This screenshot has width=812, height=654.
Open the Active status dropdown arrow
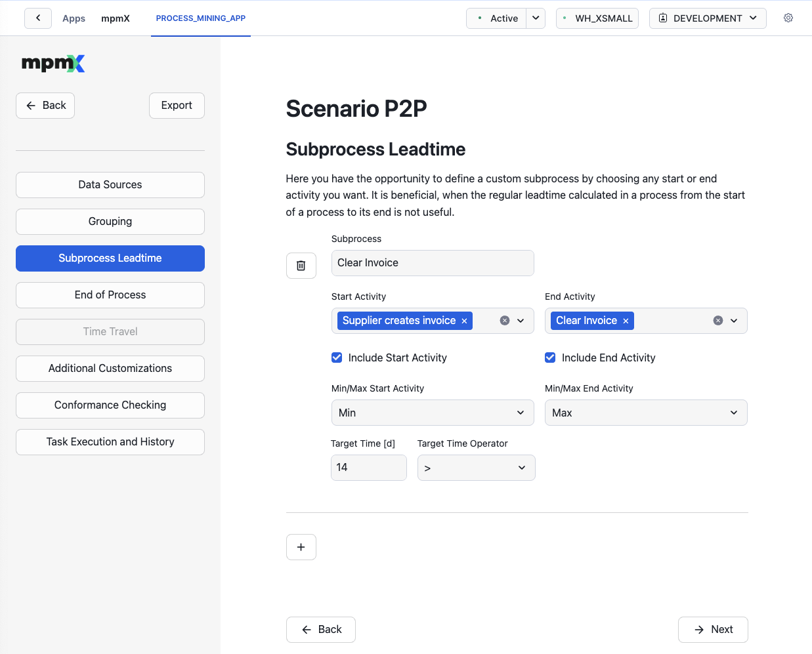tap(536, 18)
